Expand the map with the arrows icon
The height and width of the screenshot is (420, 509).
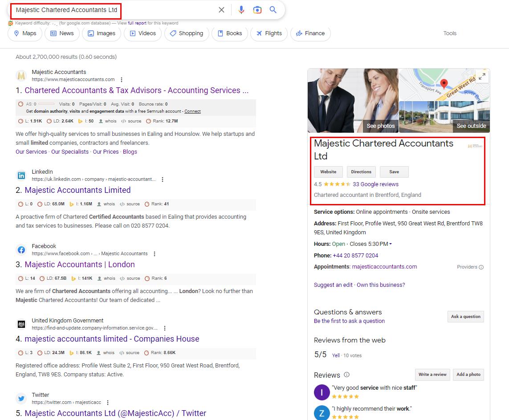coord(482,77)
